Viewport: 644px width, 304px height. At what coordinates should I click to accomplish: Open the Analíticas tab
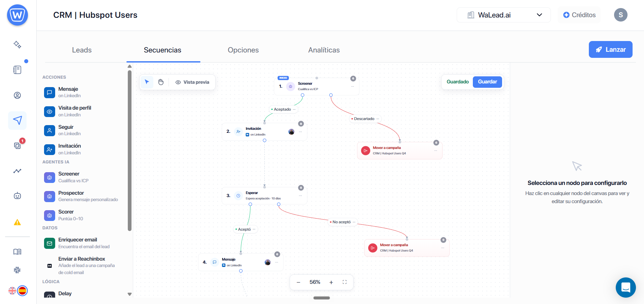click(324, 50)
